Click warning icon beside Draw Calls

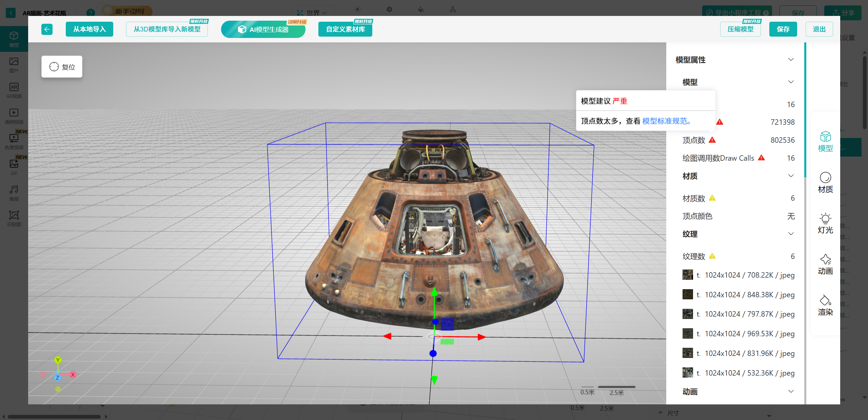[761, 158]
